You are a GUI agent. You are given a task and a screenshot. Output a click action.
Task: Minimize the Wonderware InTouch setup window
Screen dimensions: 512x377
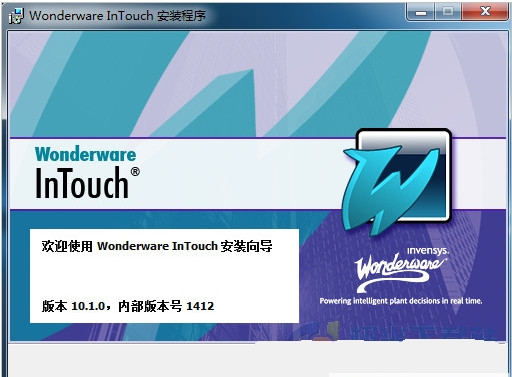(x=421, y=13)
